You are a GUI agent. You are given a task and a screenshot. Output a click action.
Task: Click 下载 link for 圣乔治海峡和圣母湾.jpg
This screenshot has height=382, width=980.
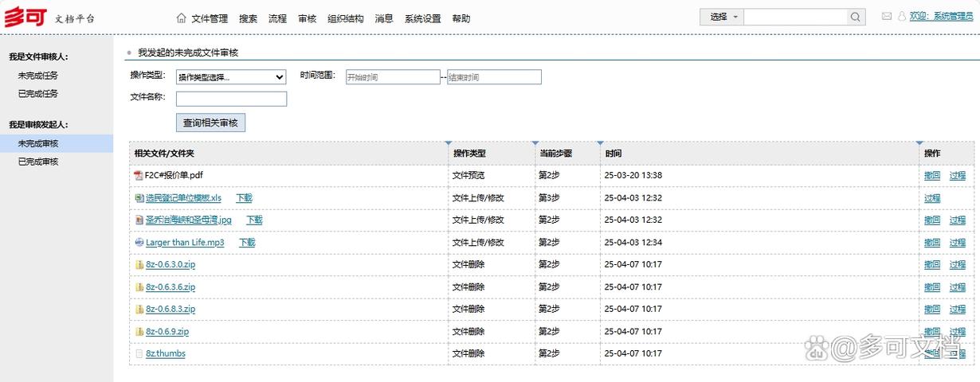click(x=254, y=220)
